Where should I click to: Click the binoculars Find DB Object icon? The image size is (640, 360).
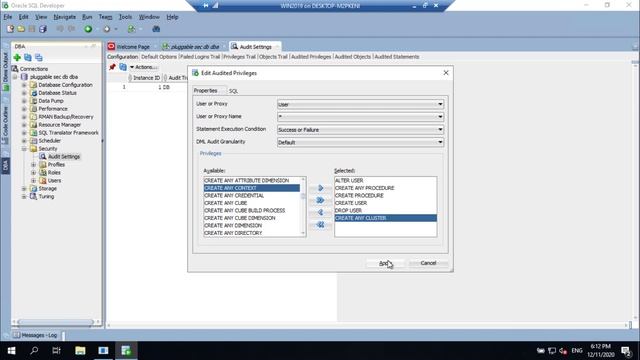pyautogui.click(x=156, y=29)
